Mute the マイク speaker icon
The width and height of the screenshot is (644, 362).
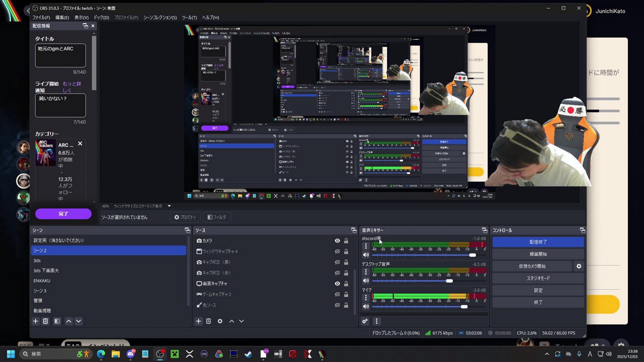pyautogui.click(x=366, y=306)
